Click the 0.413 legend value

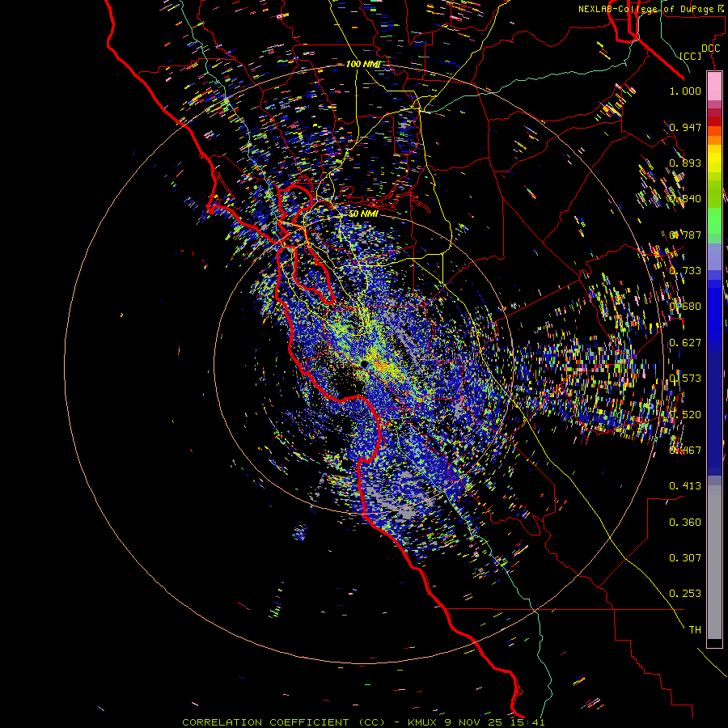click(x=685, y=486)
